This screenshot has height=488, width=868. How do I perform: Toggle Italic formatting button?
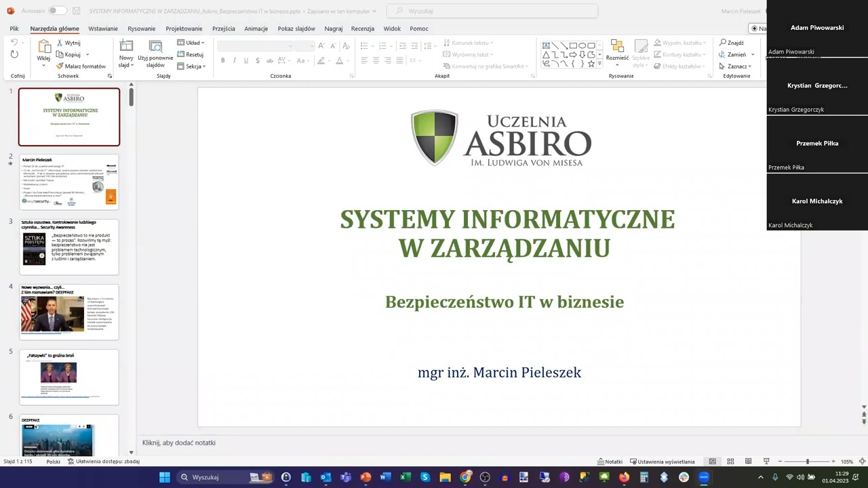point(235,60)
